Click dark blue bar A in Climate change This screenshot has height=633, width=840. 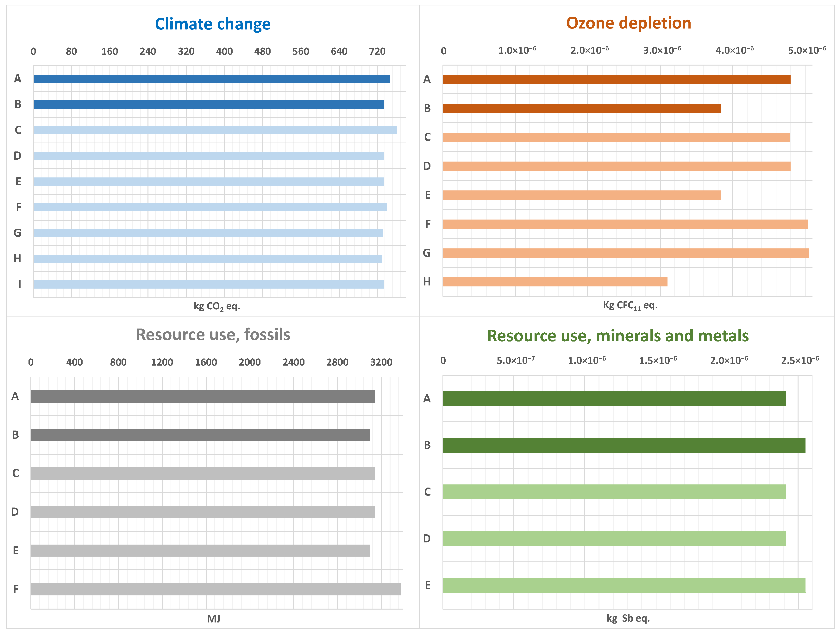click(211, 79)
